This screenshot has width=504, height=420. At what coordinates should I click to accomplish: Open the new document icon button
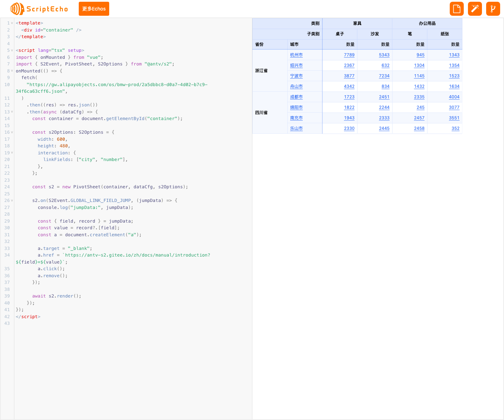pos(457,9)
